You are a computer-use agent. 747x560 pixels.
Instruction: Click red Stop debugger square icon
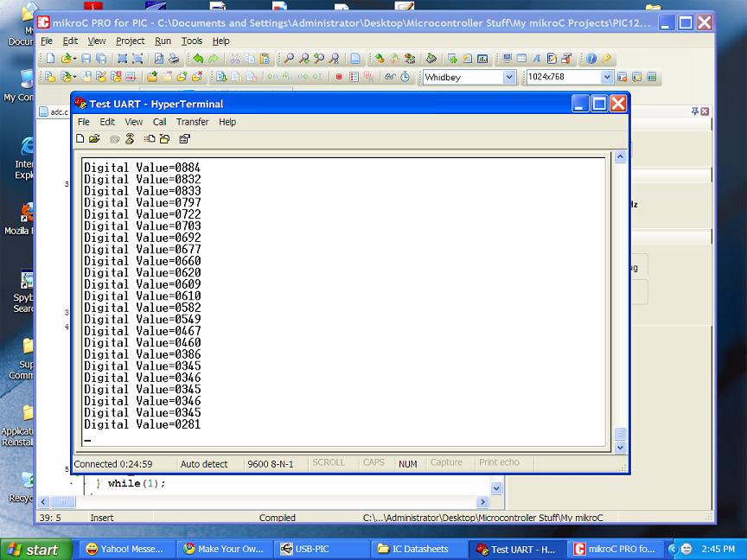(339, 77)
